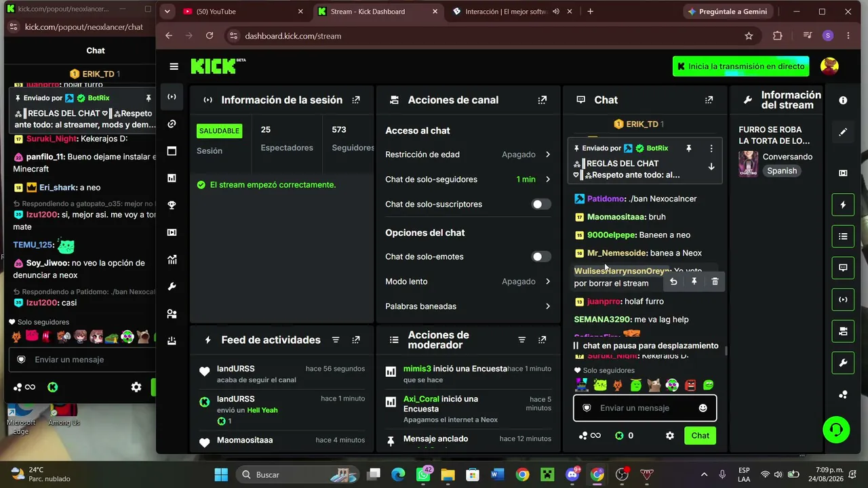Click the Spanish language tag
Screen dimensions: 868x488
(782, 171)
